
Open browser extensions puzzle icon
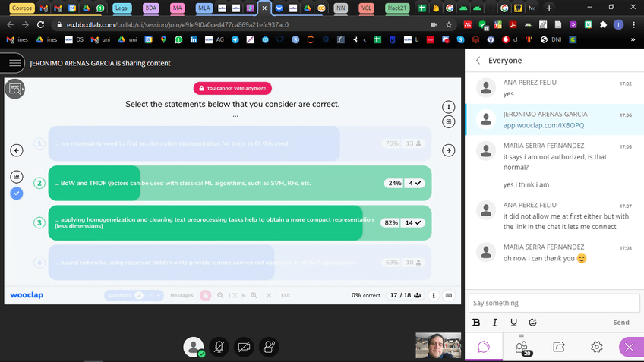pos(603,24)
